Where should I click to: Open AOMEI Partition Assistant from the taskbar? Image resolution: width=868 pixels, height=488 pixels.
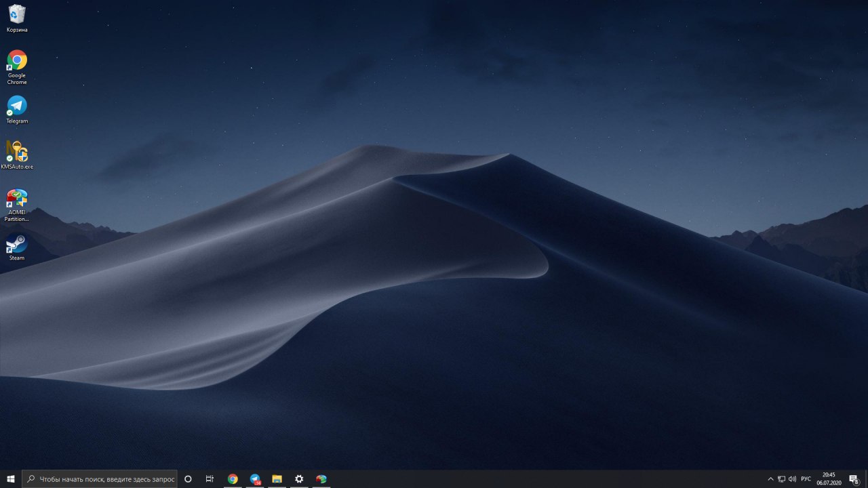tap(321, 479)
